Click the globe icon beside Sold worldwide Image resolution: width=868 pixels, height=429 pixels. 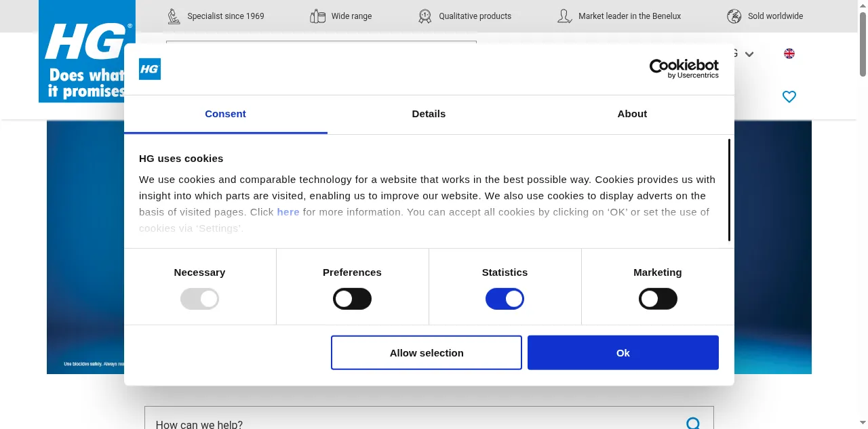click(734, 16)
